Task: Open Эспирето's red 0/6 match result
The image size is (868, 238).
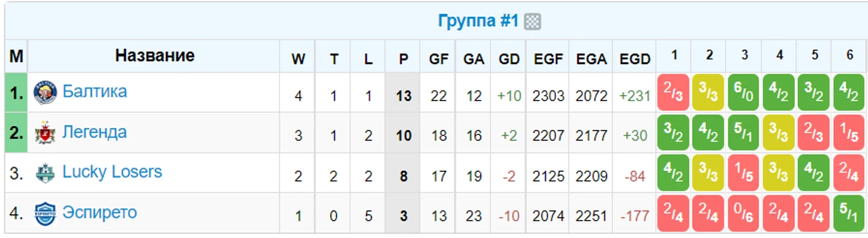Action: tap(744, 214)
